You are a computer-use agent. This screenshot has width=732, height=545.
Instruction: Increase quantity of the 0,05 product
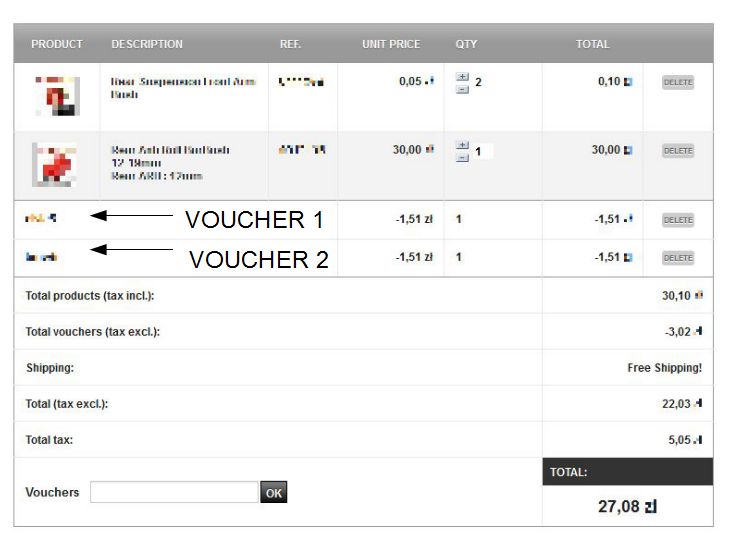coord(462,77)
